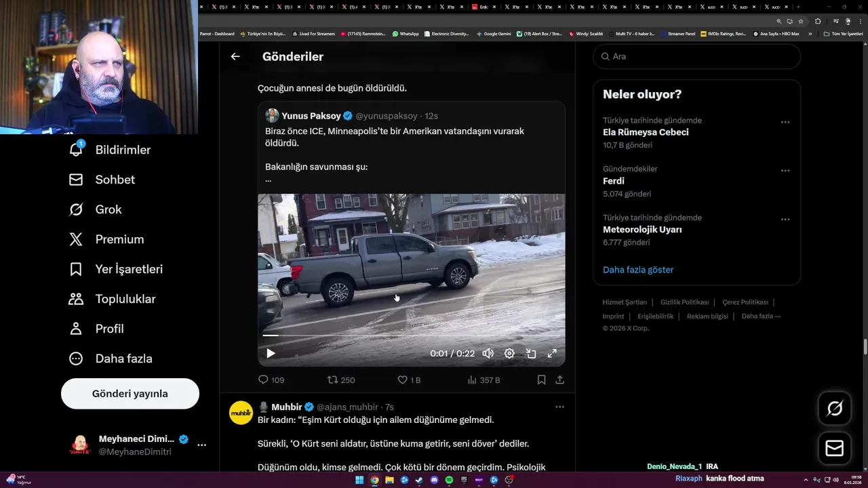Viewport: 868px width, 488px height.
Task: Open Streamer Panel bookmark
Action: point(678,33)
